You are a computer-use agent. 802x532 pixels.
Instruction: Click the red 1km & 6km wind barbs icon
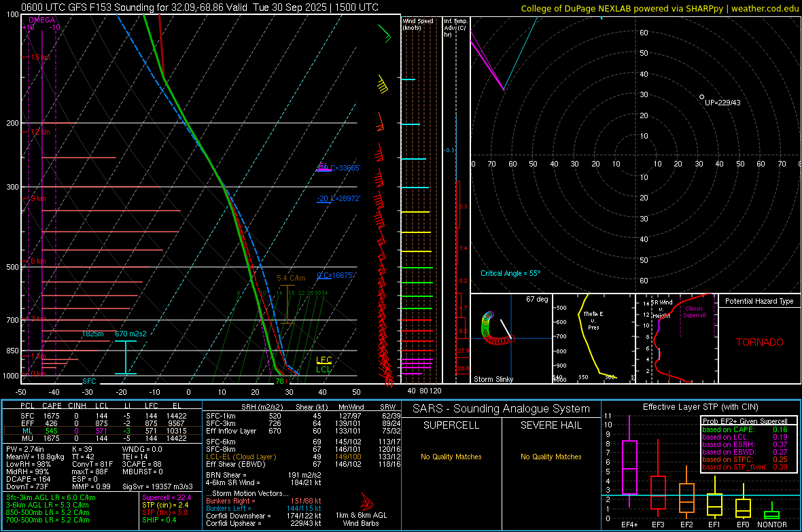(367, 501)
